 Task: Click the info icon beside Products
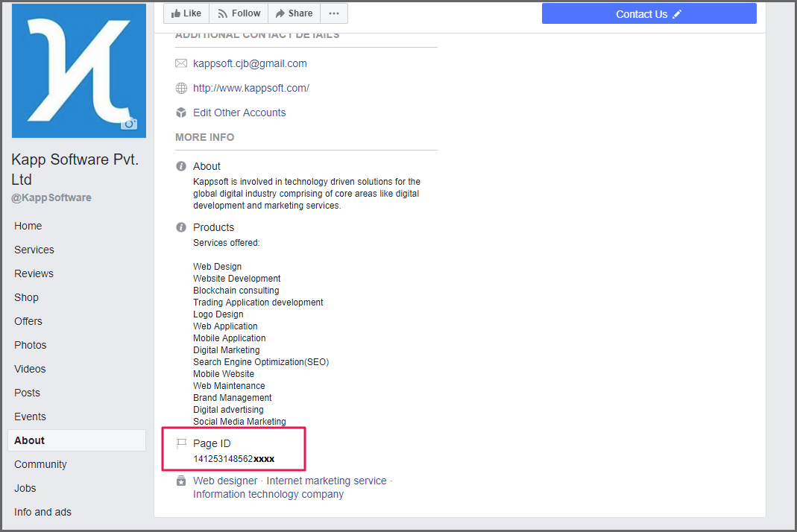(181, 227)
